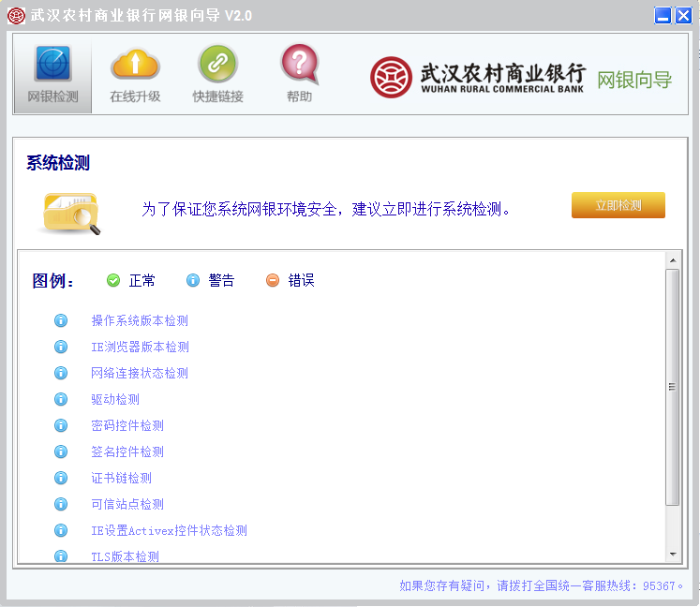Image resolution: width=700 pixels, height=607 pixels.
Task: Click the bank logo in the title bar
Action: (16, 16)
